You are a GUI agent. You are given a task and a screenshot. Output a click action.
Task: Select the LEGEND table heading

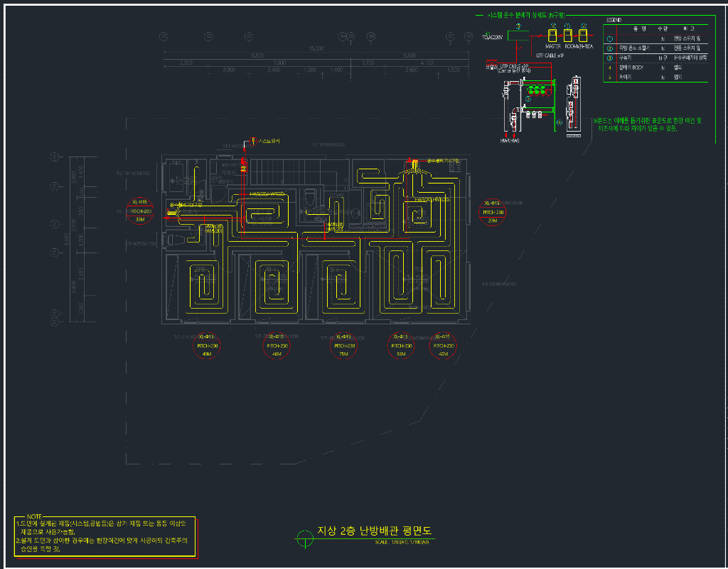pyautogui.click(x=614, y=19)
